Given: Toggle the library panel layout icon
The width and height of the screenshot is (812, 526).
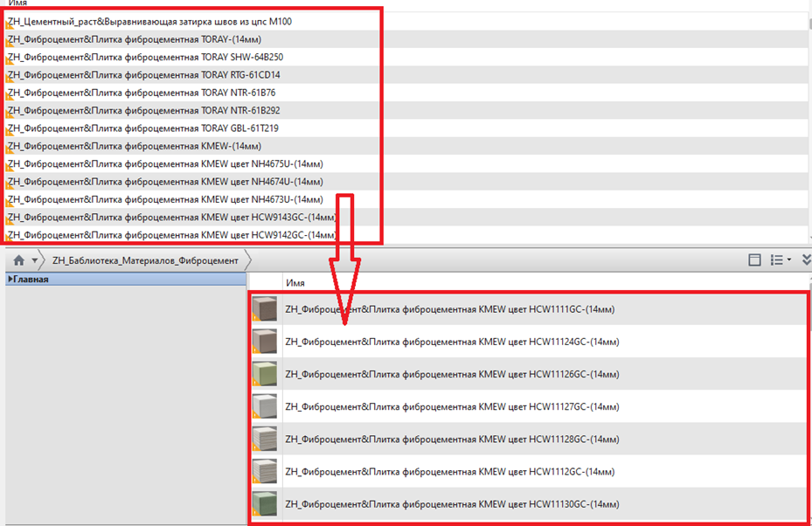Looking at the screenshot, I should [754, 260].
